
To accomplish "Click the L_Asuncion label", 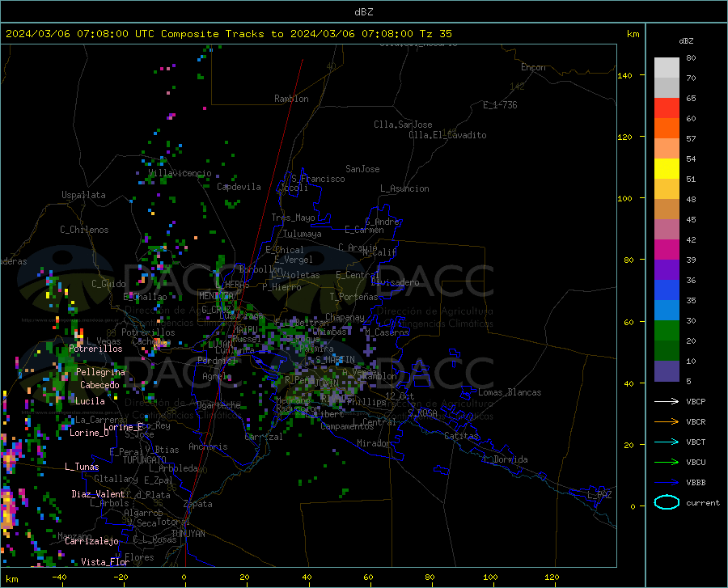I will point(404,188).
